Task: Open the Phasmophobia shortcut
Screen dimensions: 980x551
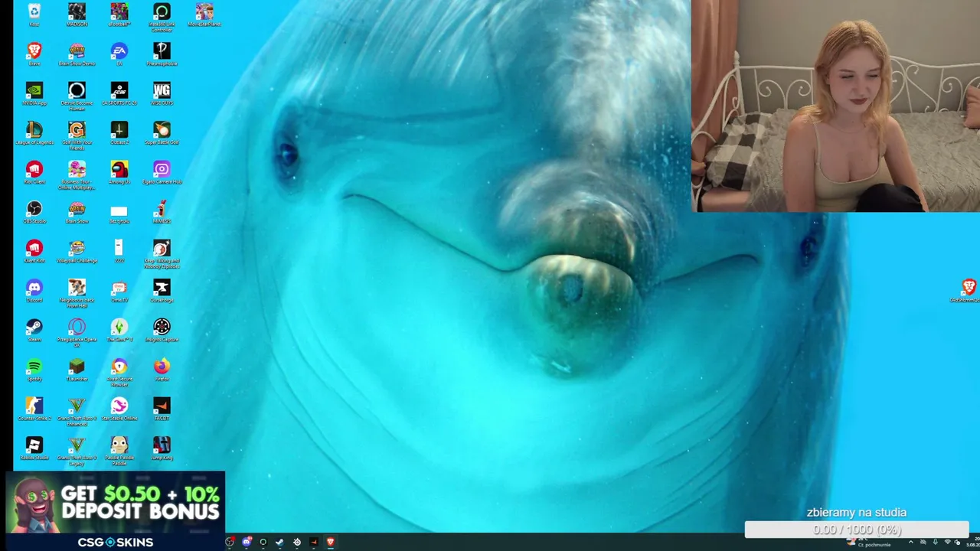Action: click(x=162, y=54)
